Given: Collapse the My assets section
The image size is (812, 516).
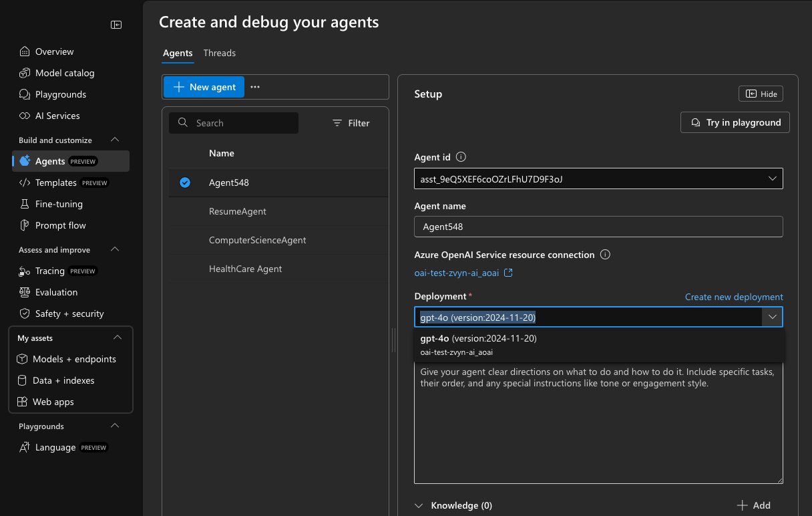Looking at the screenshot, I should 118,338.
